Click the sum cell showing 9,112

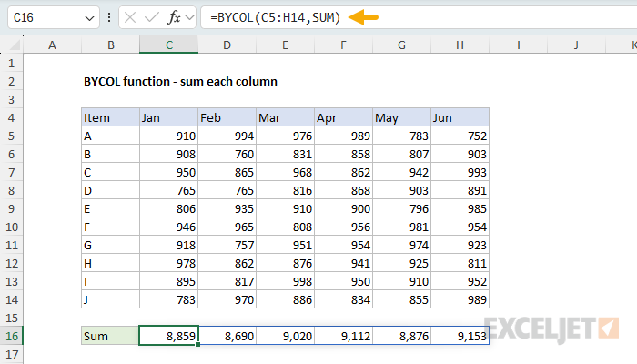pyautogui.click(x=343, y=336)
